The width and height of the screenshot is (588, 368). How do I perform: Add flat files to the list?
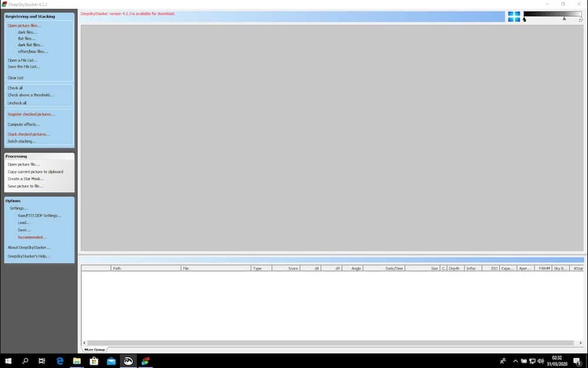(26, 39)
